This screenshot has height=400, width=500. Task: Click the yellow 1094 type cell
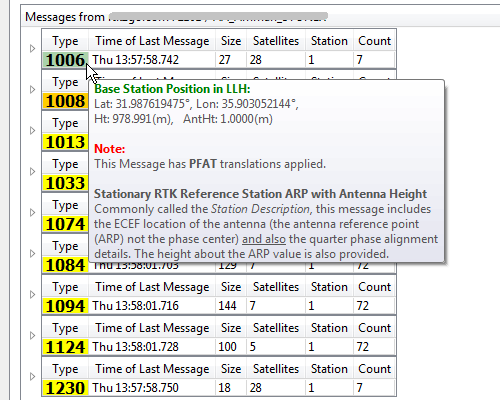click(x=65, y=306)
